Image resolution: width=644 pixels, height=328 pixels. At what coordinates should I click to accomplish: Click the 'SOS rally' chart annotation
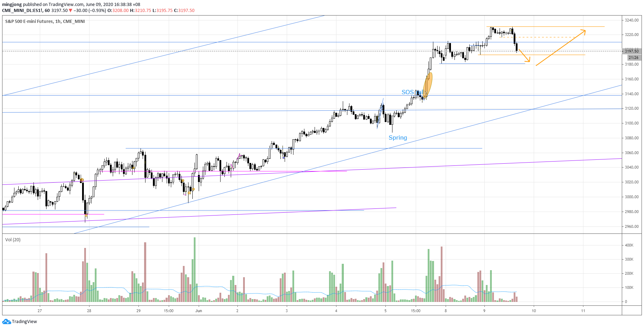pos(414,92)
